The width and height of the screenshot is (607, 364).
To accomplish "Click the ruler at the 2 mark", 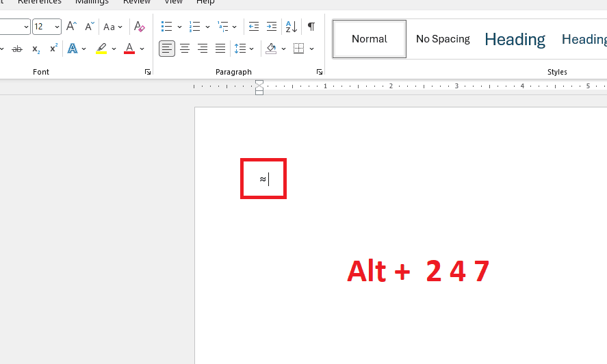I will tap(391, 86).
